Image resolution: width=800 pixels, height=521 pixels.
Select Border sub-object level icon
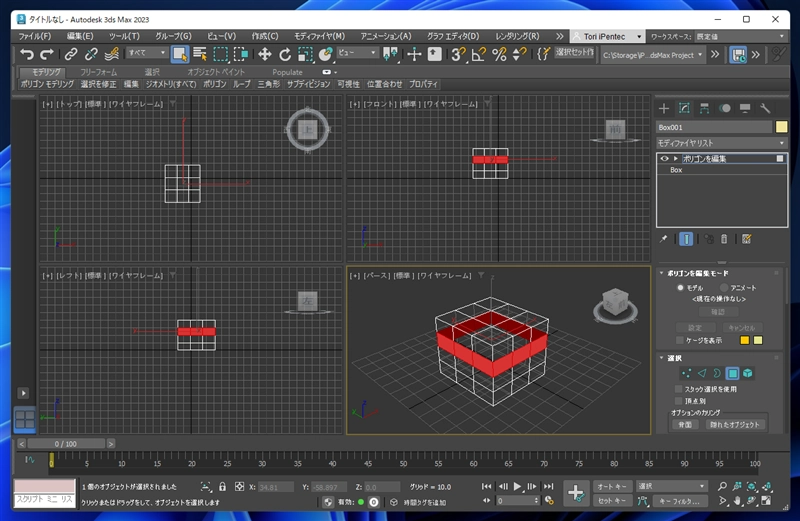click(x=717, y=374)
